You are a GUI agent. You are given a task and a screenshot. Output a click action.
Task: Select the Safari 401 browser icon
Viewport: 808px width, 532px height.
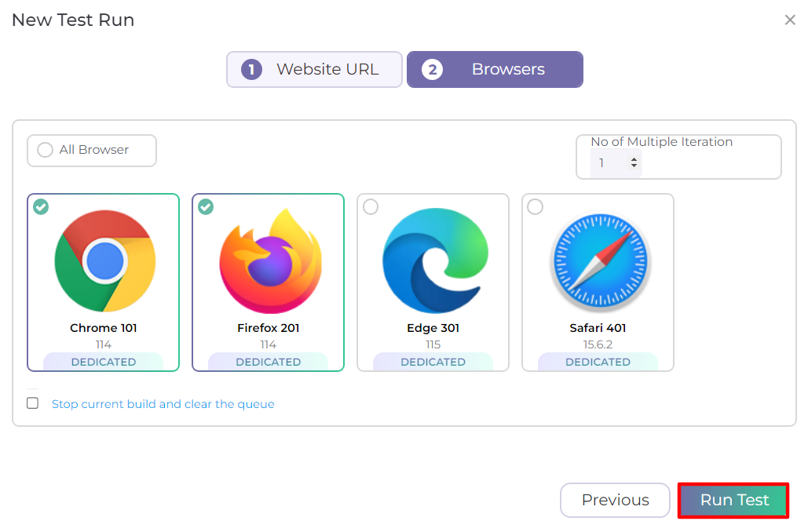tap(598, 261)
